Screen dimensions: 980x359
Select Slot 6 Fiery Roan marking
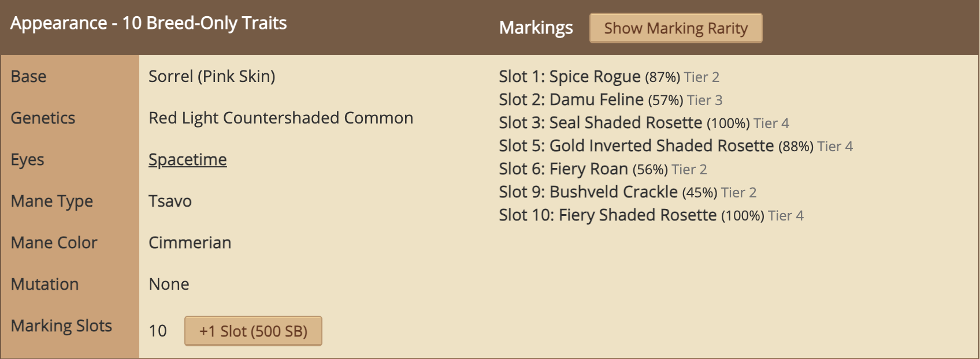[x=603, y=169]
